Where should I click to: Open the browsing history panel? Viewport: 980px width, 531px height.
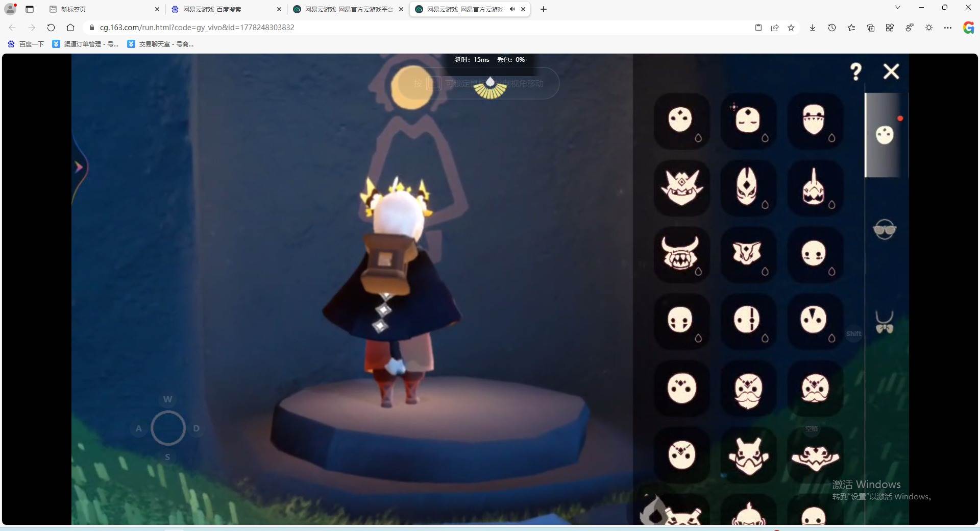click(832, 28)
